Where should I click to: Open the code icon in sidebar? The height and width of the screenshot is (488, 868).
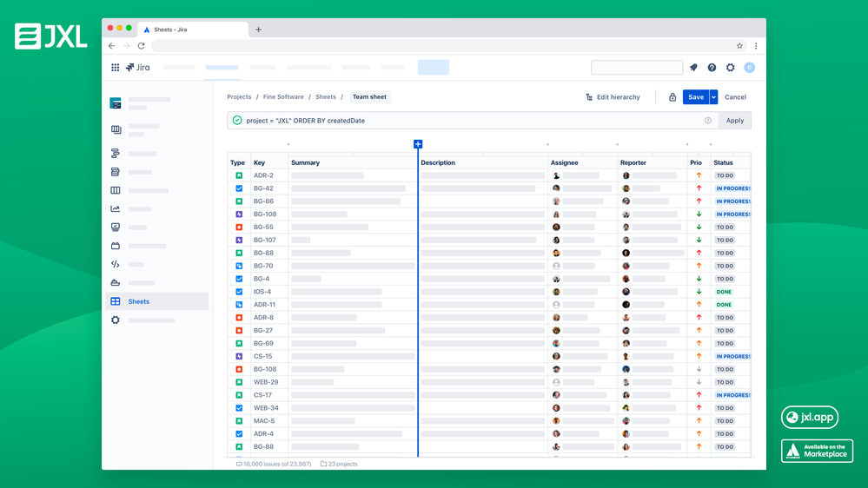(116, 265)
